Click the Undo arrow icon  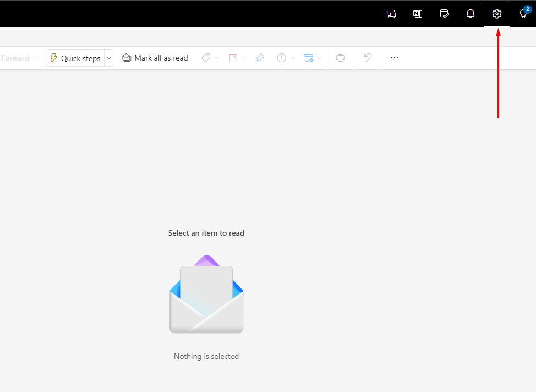pyautogui.click(x=368, y=58)
